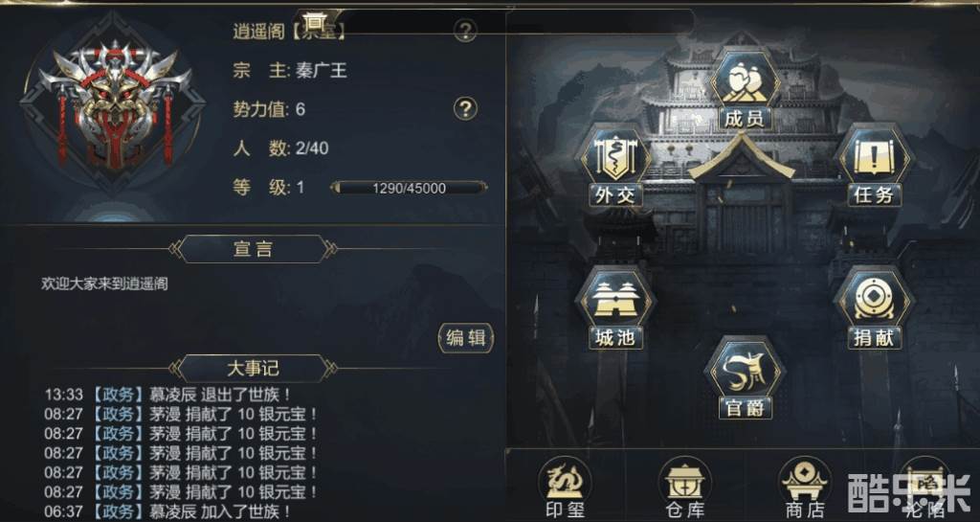Click the 编辑 edit declaration button
The image size is (980, 522).
click(x=466, y=338)
